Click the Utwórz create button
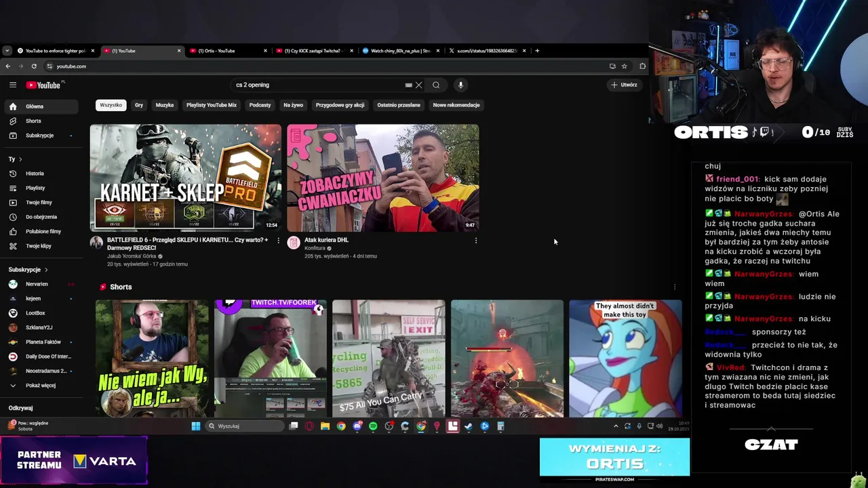 pyautogui.click(x=624, y=85)
